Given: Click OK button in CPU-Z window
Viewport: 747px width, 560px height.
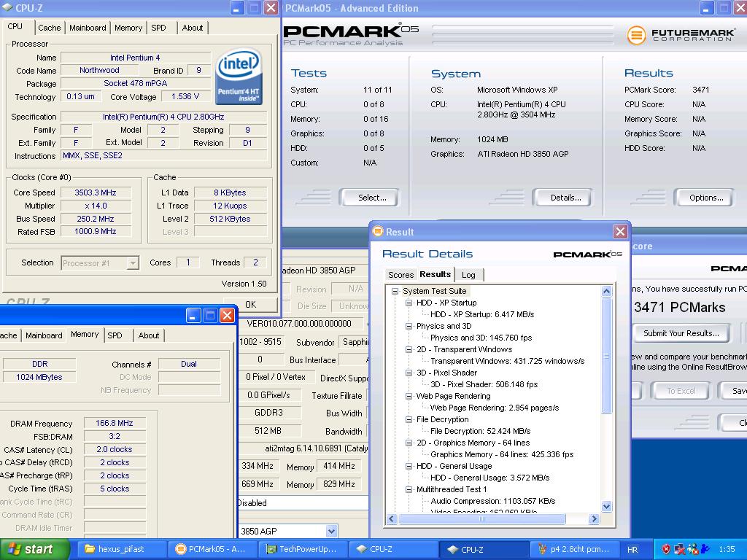Looking at the screenshot, I should coord(251,304).
